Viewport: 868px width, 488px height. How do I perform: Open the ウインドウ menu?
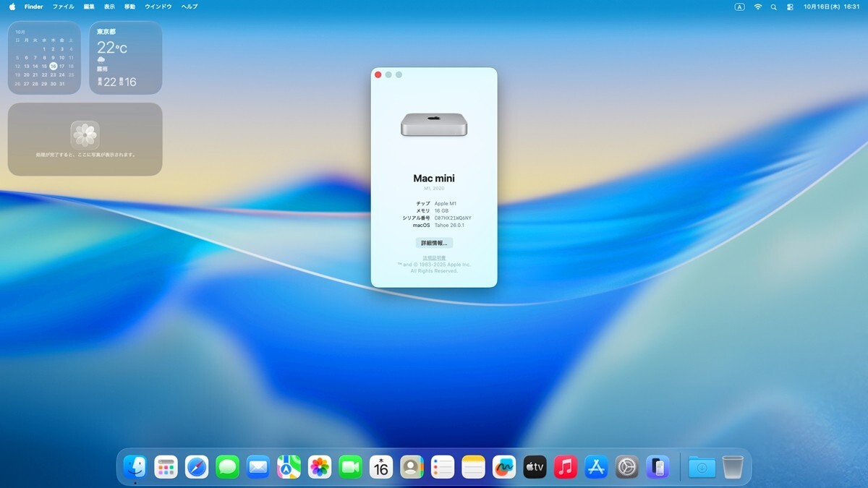[158, 7]
